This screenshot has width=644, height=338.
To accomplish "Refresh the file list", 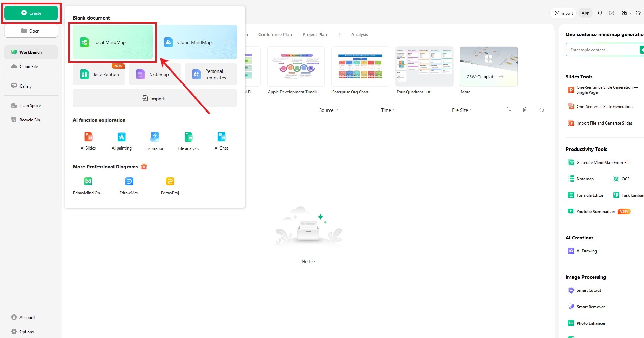I will point(542,110).
